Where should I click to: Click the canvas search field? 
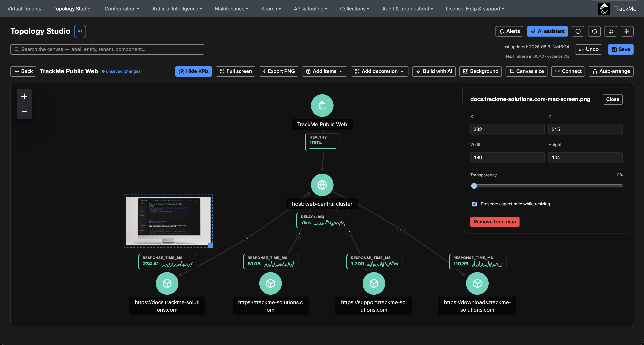(107, 49)
